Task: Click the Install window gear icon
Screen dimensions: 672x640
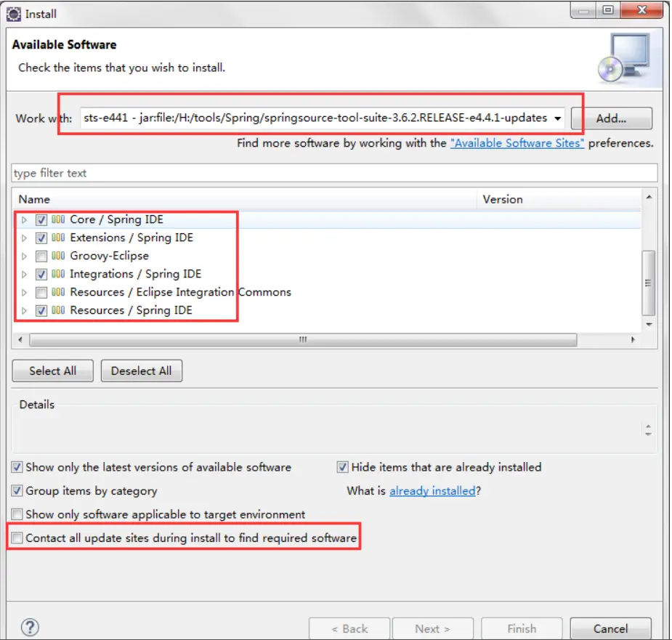Action: click(14, 14)
